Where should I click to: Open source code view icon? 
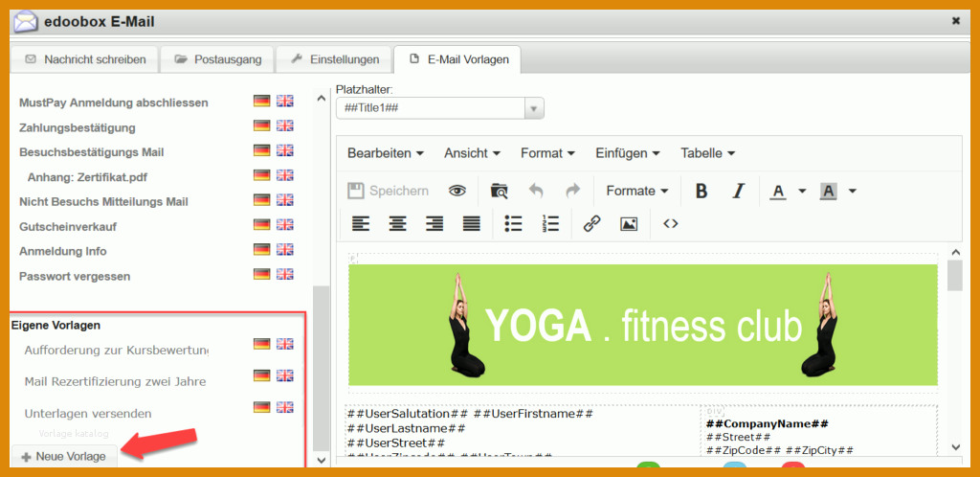pos(671,224)
